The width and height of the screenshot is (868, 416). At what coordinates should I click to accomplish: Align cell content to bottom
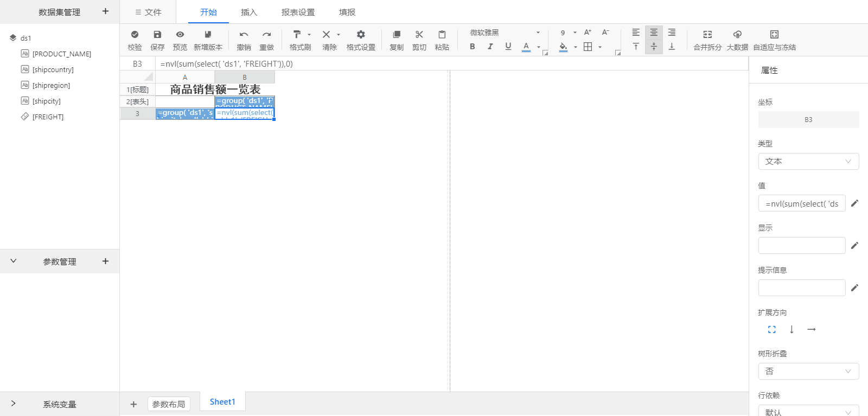pyautogui.click(x=672, y=47)
